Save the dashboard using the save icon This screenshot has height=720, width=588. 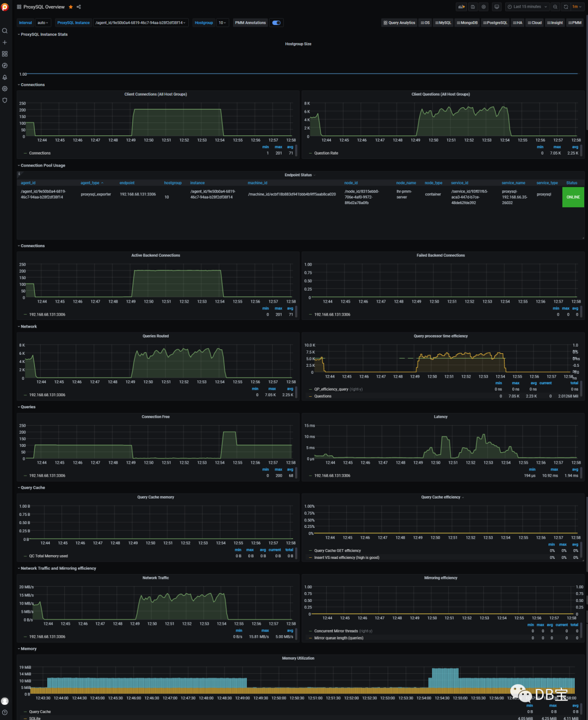(x=473, y=7)
